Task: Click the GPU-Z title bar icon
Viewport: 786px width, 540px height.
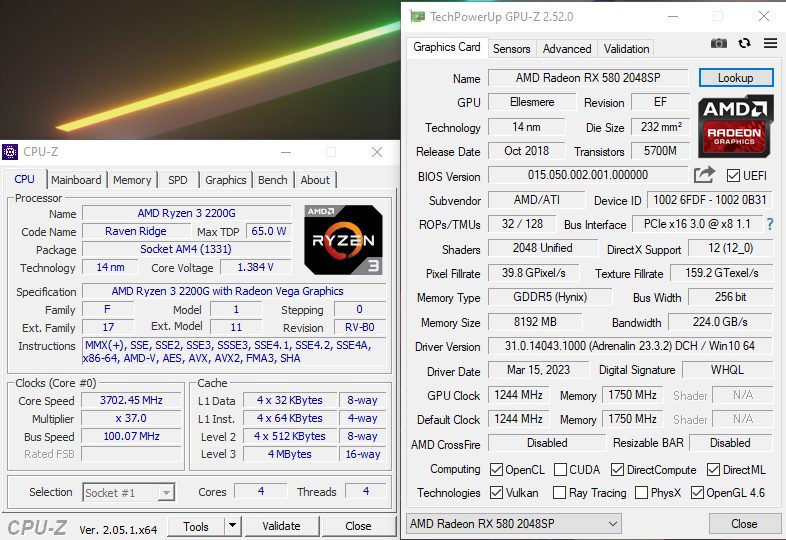Action: 417,17
